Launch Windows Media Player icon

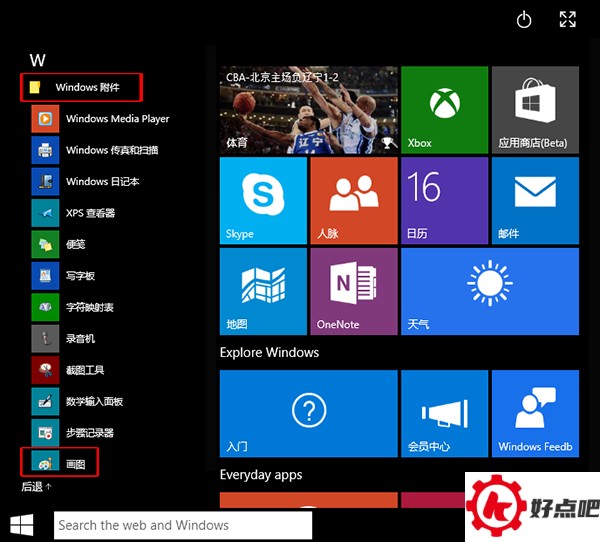45,119
